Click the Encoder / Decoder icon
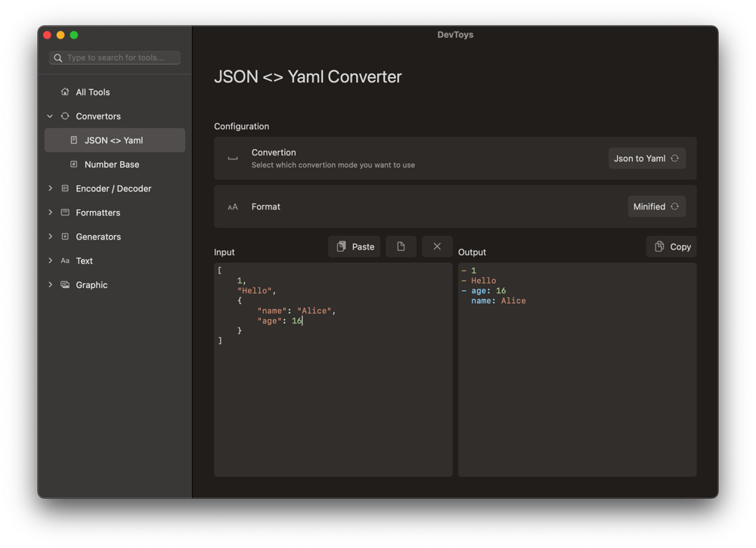756x548 pixels. coord(65,188)
